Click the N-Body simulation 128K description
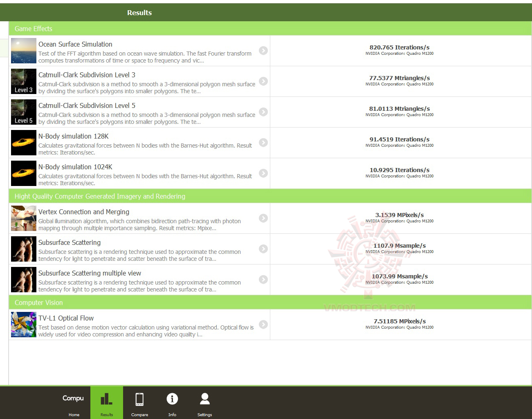Viewport: 532px width, 419px height. coord(145,149)
